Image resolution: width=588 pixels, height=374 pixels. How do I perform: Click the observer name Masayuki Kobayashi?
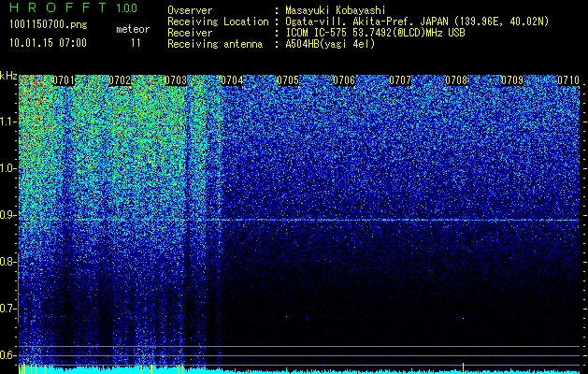point(336,10)
